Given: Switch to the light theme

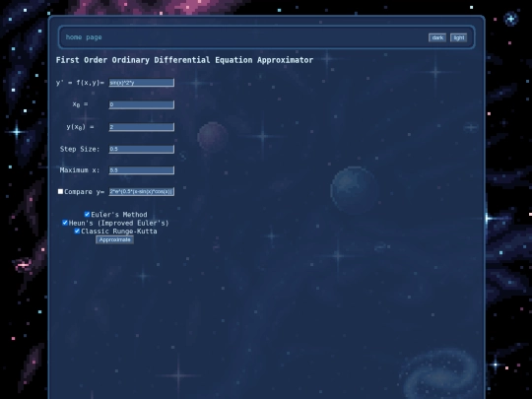Looking at the screenshot, I should [459, 37].
